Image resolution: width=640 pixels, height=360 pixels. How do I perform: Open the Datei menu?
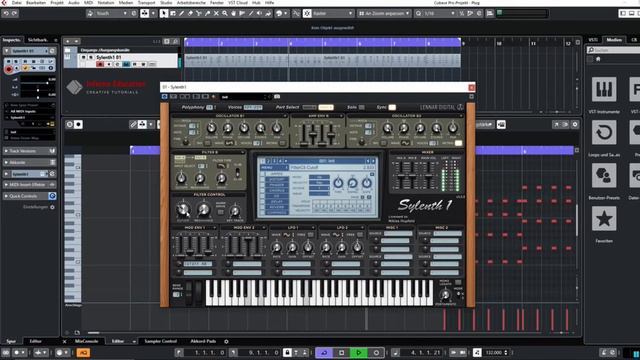(x=17, y=2)
